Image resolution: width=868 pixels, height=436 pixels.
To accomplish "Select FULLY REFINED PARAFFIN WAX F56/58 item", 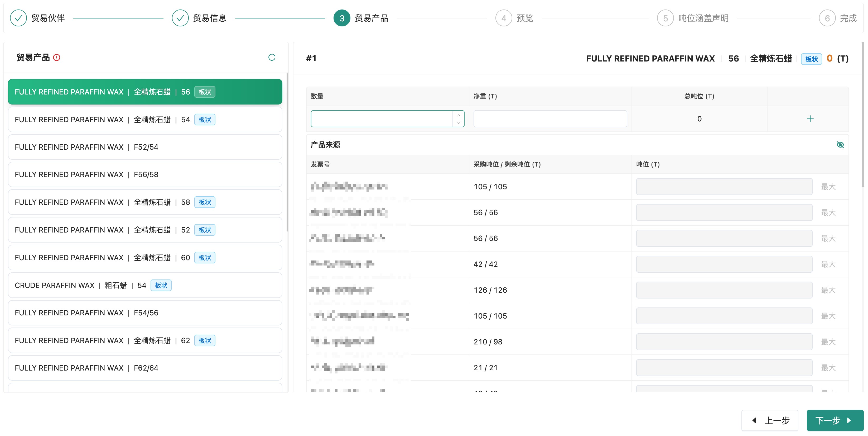I will 145,175.
